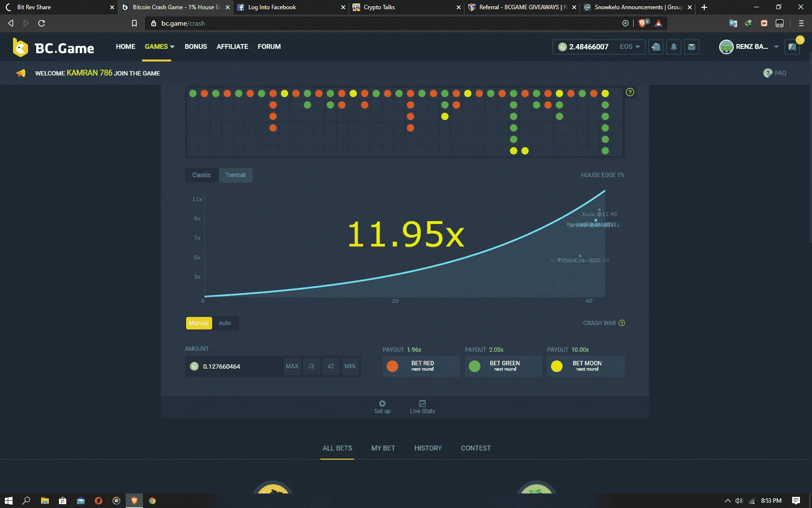Switch to Log Into Facebook tab

pyautogui.click(x=290, y=7)
